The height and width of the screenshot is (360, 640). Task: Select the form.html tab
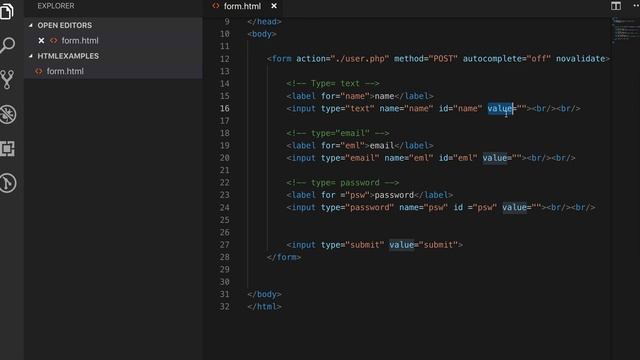click(x=242, y=6)
